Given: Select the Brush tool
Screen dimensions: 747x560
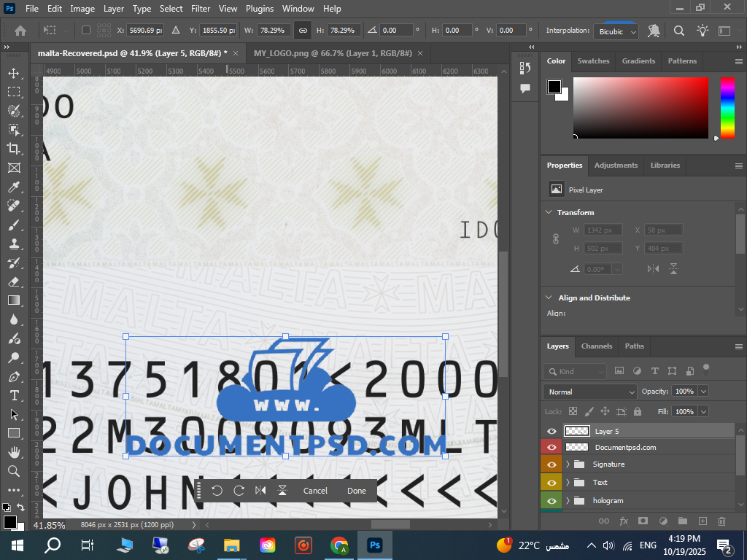Looking at the screenshot, I should pyautogui.click(x=14, y=225).
